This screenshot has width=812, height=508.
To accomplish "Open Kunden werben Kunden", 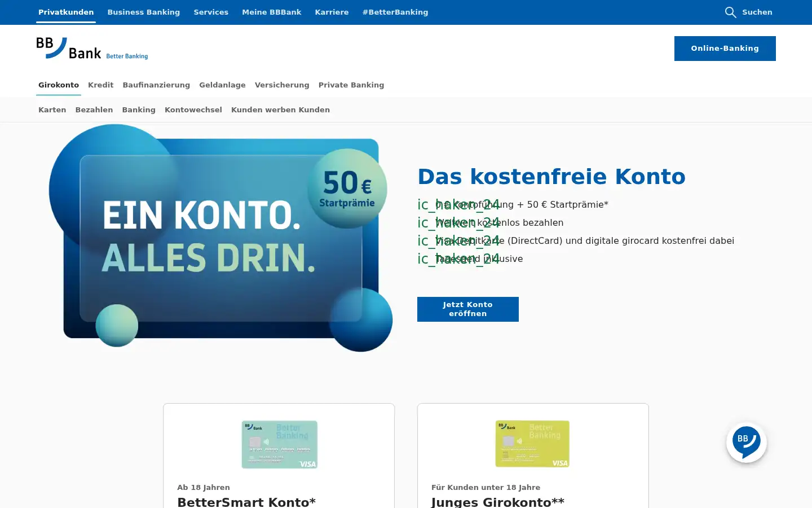I will [x=280, y=110].
